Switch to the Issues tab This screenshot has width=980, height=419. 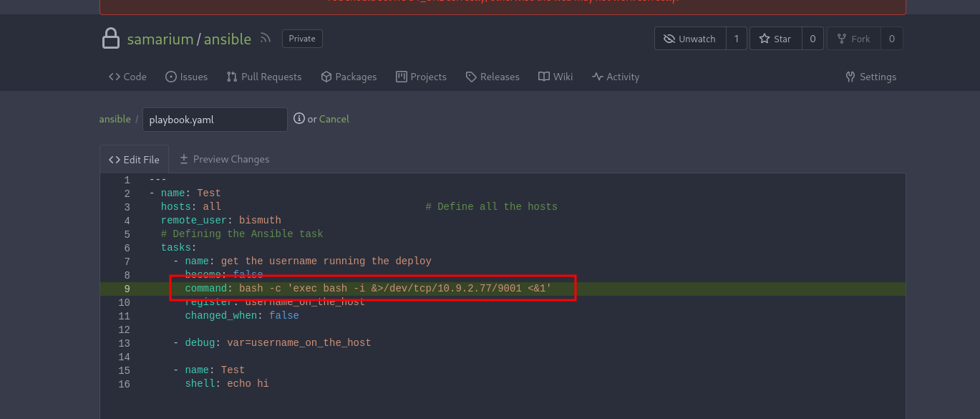point(186,77)
